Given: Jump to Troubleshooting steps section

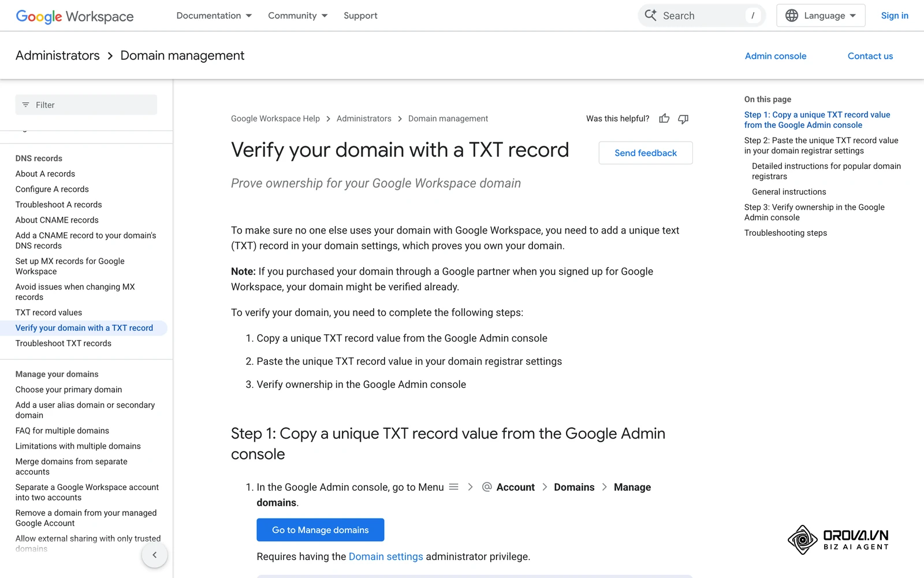Looking at the screenshot, I should 785,233.
